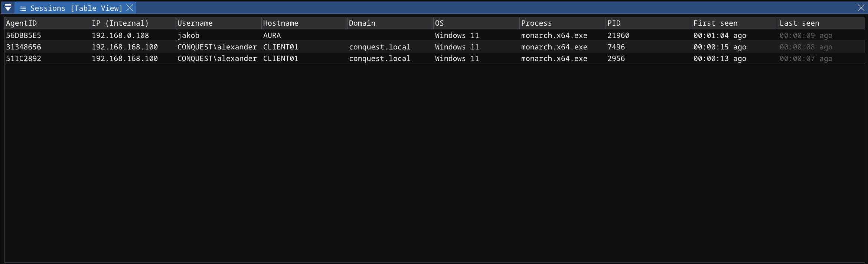
Task: Sort sessions by Domain header
Action: click(362, 23)
